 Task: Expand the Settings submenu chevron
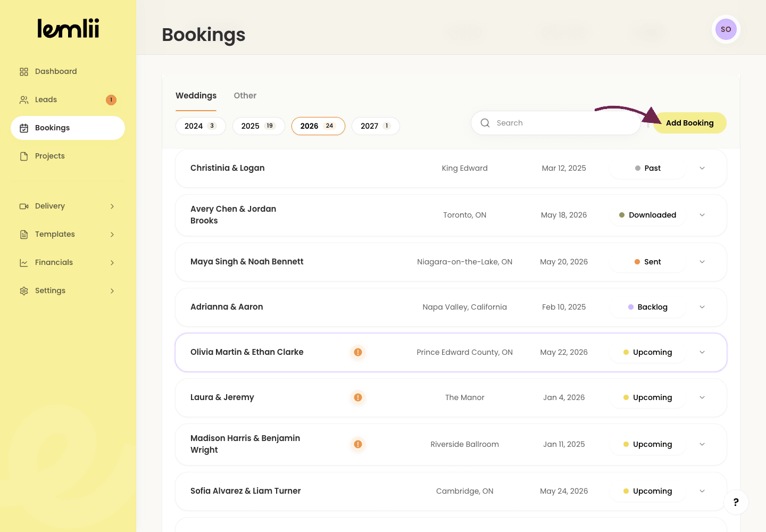coord(112,291)
